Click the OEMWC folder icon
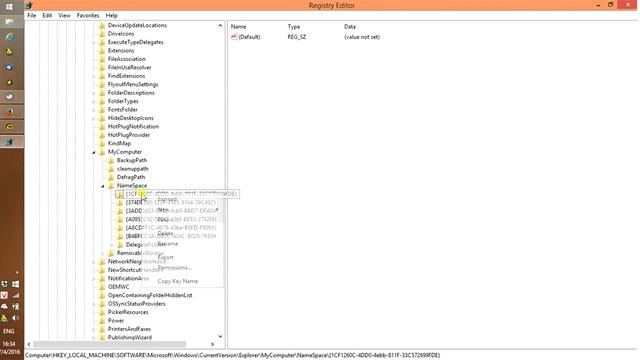 [x=102, y=287]
